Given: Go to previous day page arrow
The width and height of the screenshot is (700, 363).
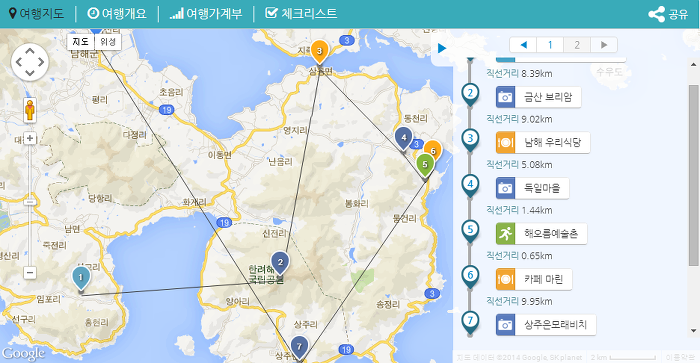Looking at the screenshot, I should [523, 45].
